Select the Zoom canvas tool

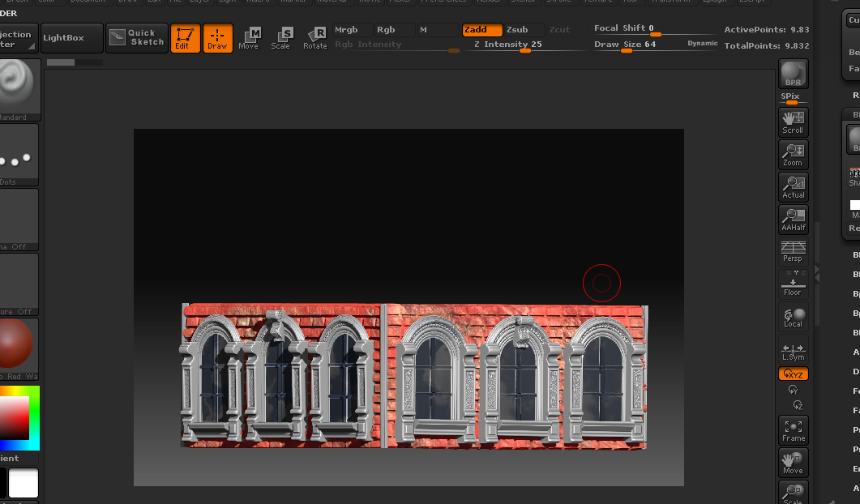tap(793, 154)
